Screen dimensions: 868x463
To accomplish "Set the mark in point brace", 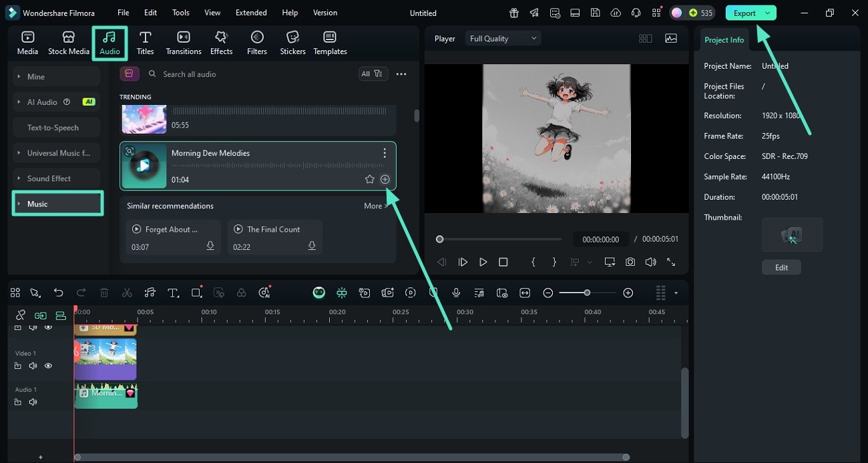I will (x=533, y=263).
